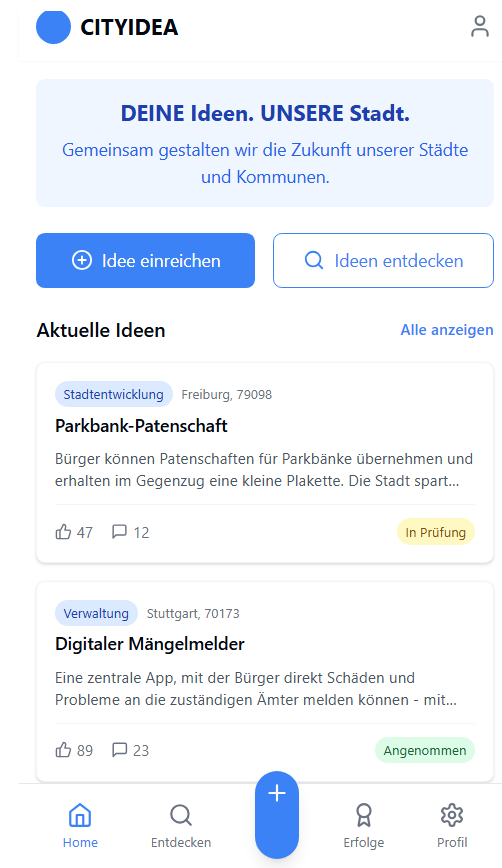Select the Verwaltung category tag
Screen dimensions: 502x868
point(96,613)
